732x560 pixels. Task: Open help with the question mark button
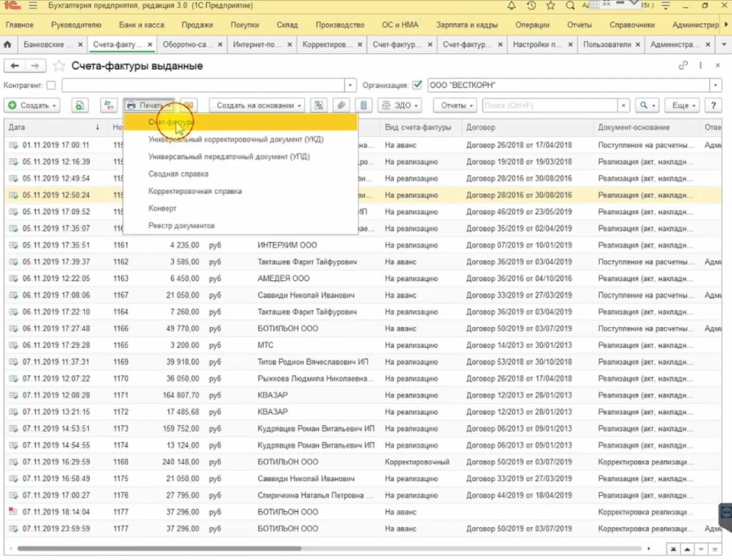713,105
